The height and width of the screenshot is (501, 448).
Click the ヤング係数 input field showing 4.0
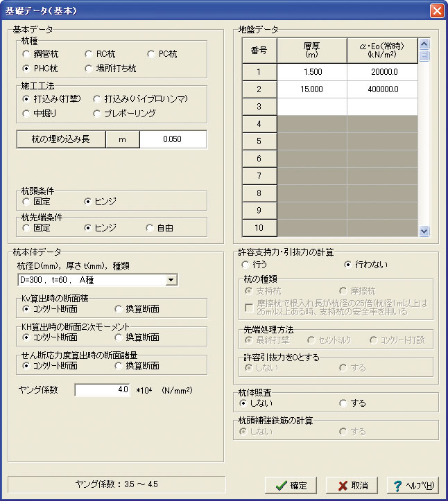pyautogui.click(x=103, y=390)
